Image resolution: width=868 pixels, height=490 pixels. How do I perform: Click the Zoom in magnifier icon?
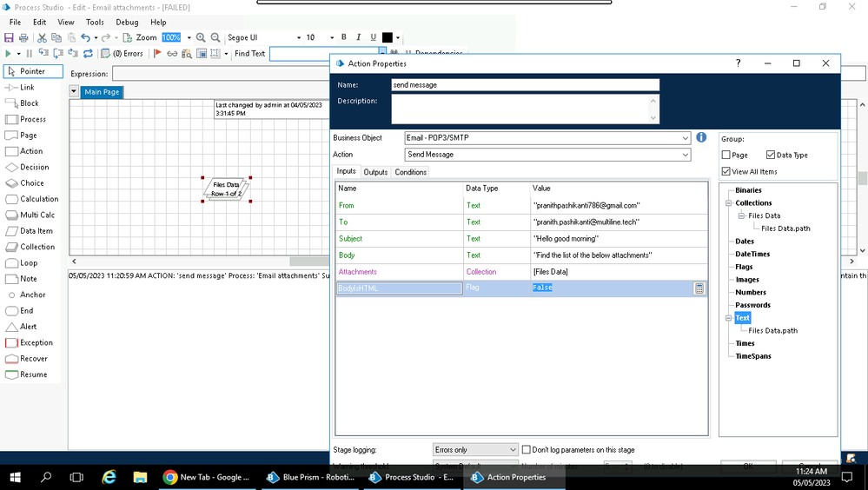point(201,38)
